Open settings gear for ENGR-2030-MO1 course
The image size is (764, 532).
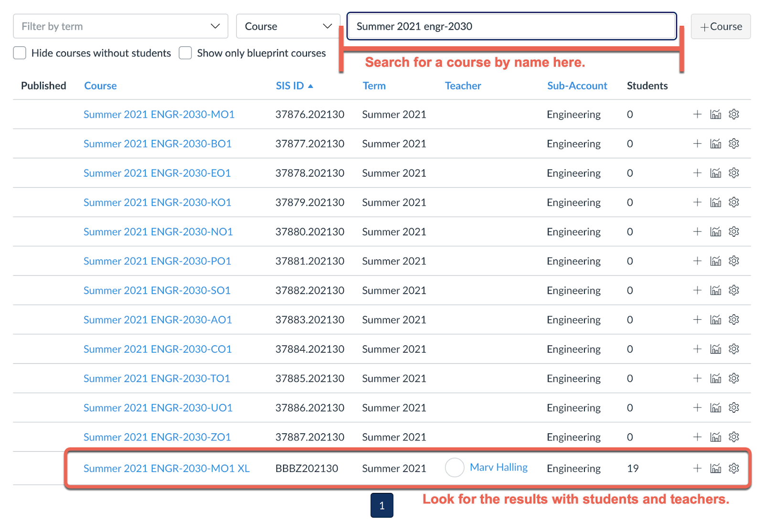click(734, 114)
